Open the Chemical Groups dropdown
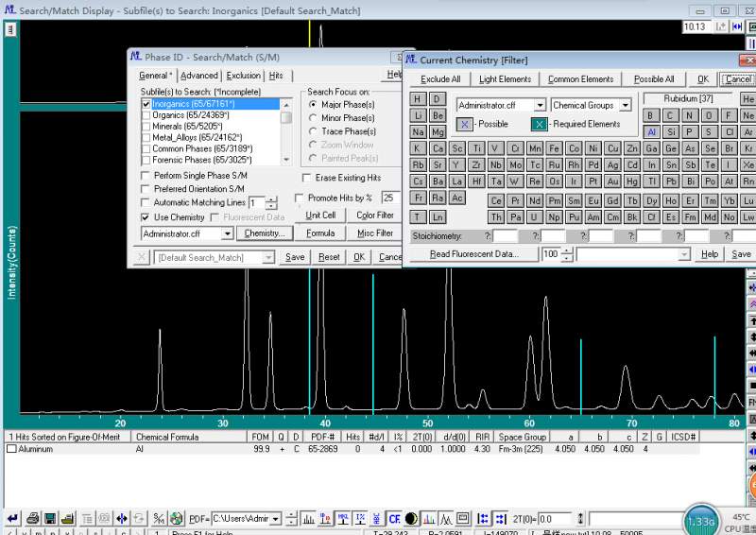756x535 pixels. 626,105
